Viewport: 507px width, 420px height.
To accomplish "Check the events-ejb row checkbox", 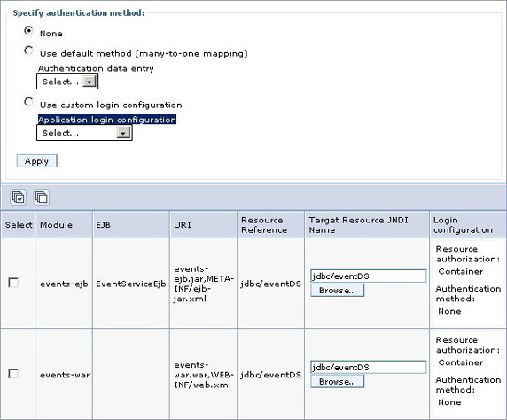I will (x=13, y=283).
